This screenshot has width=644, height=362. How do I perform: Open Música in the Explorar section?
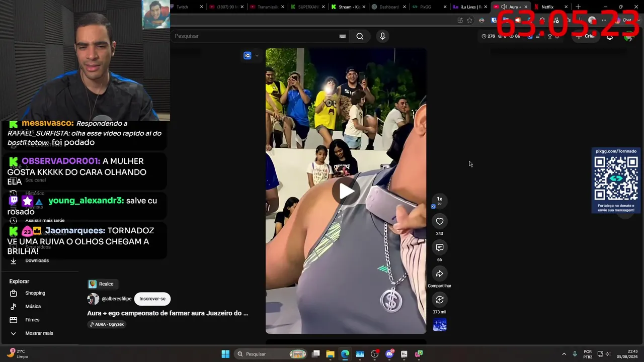[33, 307]
